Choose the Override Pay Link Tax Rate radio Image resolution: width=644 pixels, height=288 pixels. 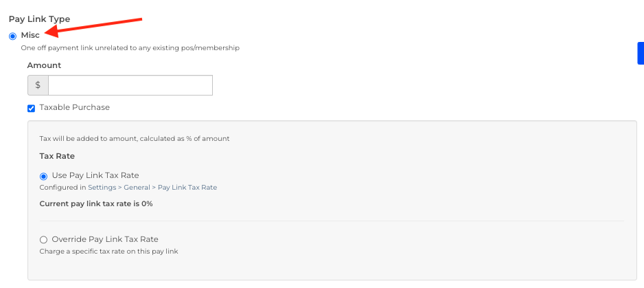(x=44, y=239)
